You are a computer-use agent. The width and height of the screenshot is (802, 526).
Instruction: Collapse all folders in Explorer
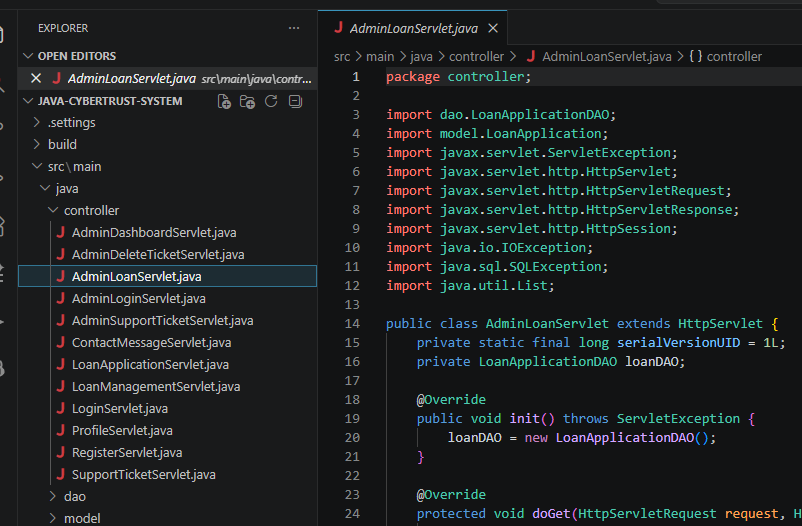pos(295,101)
